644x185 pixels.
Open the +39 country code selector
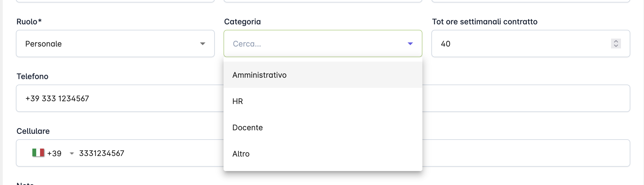[72, 153]
